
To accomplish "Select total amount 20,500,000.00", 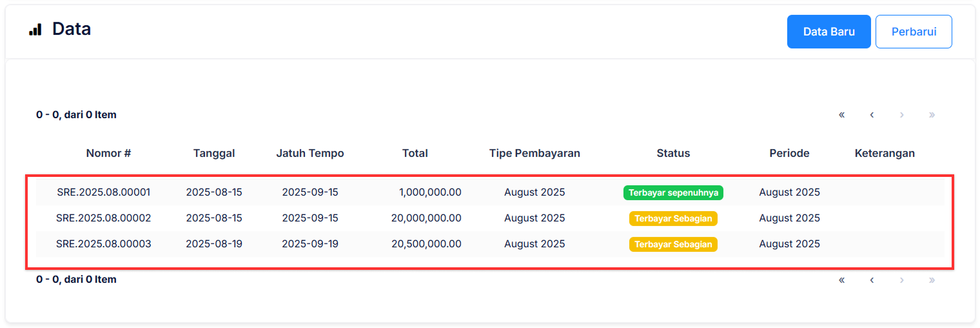I will tap(426, 243).
